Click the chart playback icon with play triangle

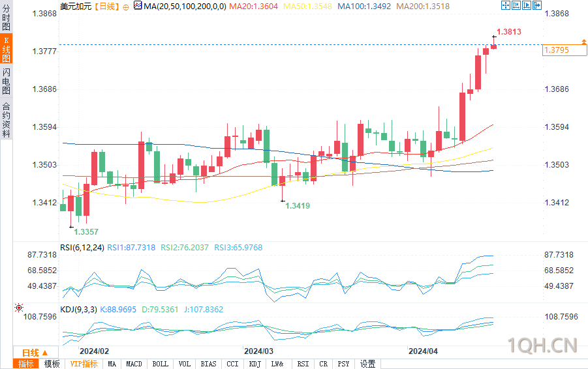pos(527,5)
